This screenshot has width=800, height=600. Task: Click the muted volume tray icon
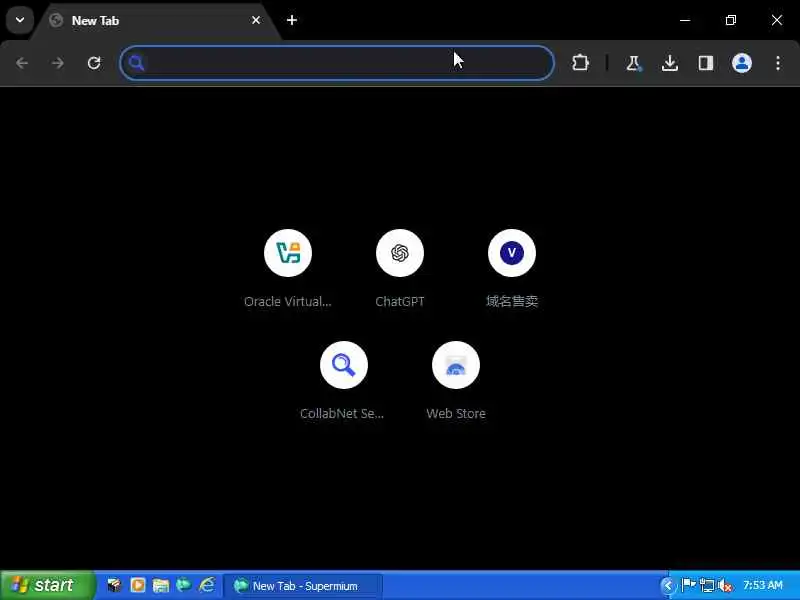click(x=724, y=586)
